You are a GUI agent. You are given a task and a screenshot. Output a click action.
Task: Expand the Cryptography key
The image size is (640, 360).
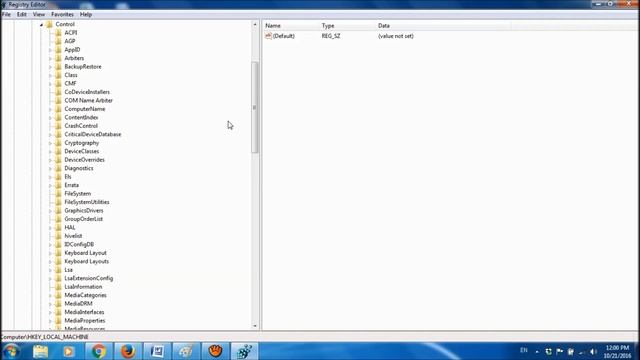tap(50, 143)
